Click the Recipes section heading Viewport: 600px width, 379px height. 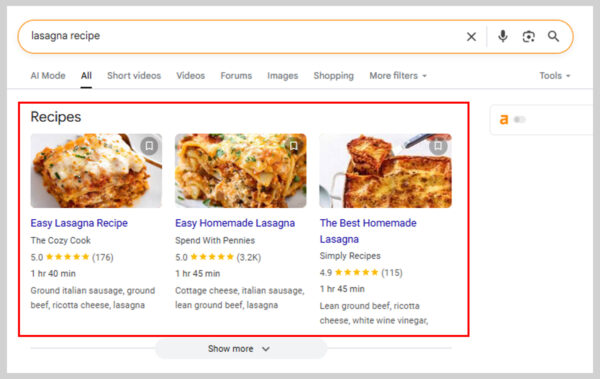pos(56,117)
